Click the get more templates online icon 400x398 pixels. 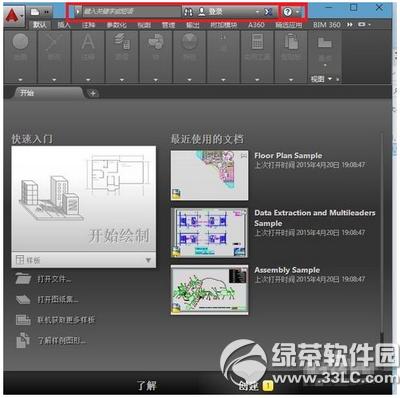click(x=23, y=320)
